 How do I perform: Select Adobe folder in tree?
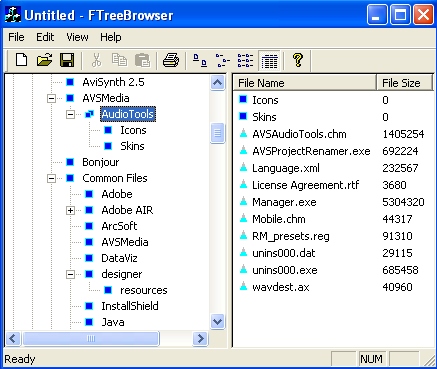pyautogui.click(x=117, y=194)
